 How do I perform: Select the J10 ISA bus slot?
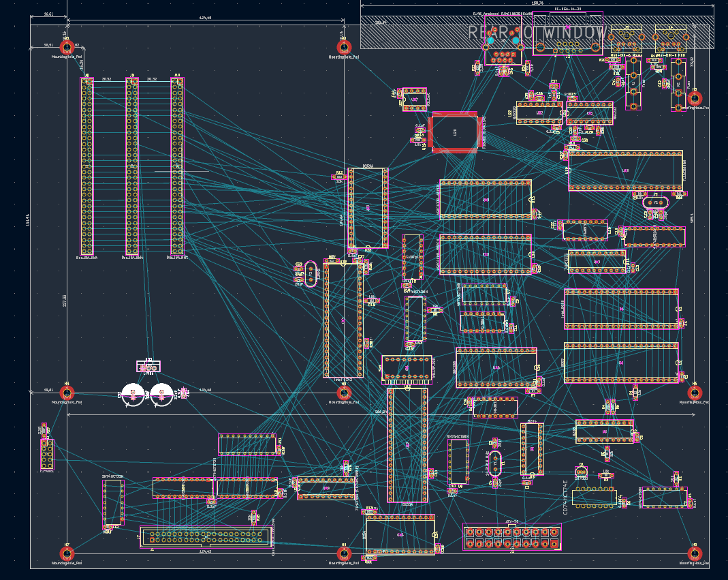[177, 166]
